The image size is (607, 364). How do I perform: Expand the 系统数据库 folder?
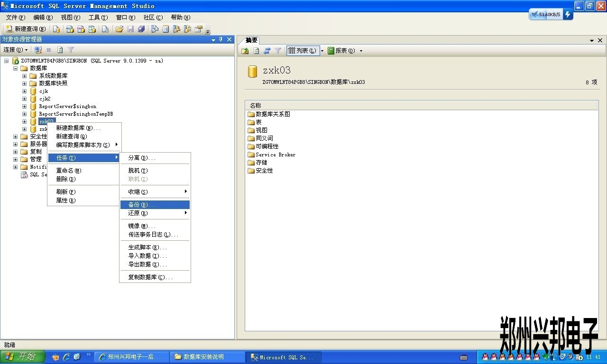(24, 76)
